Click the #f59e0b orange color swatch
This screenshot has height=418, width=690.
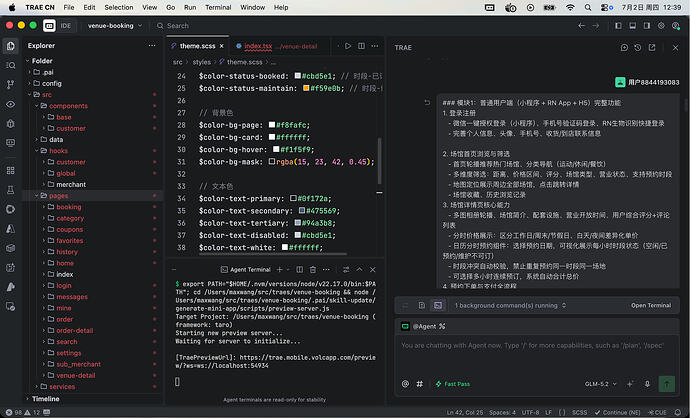(x=306, y=88)
